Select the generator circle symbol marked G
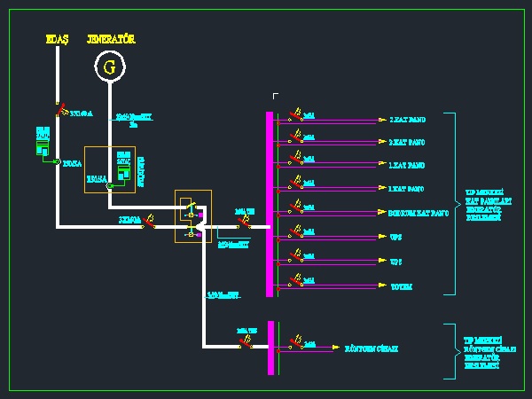The height and width of the screenshot is (399, 532). tap(110, 66)
